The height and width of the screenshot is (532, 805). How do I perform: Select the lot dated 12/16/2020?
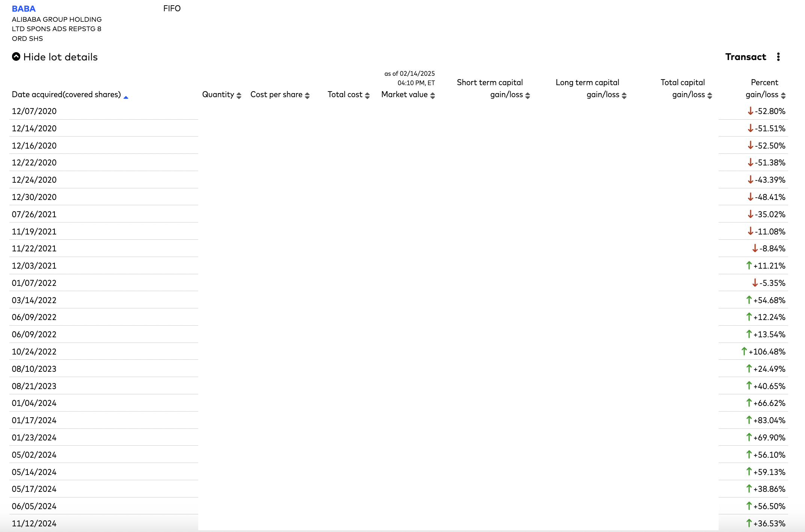tap(34, 146)
